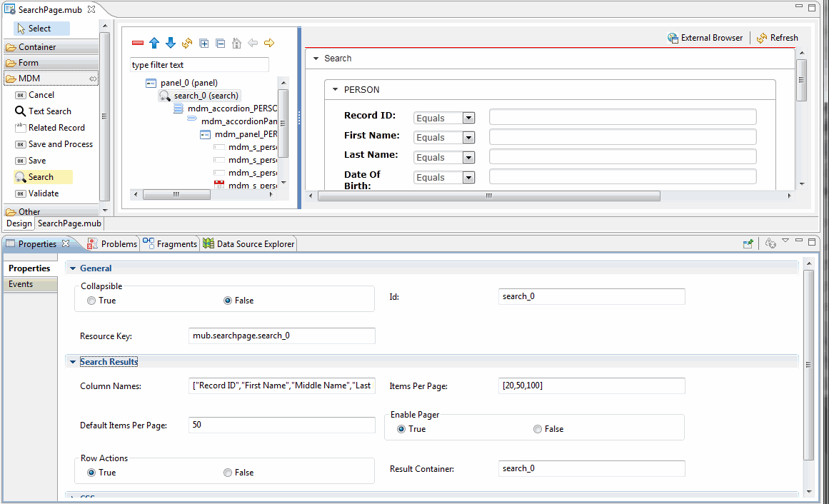The height and width of the screenshot is (504, 829).
Task: Set Enable Pager to True
Action: (401, 430)
